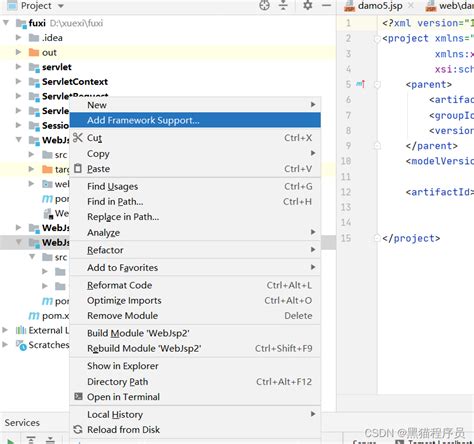Expand the servlet module node

click(19, 67)
